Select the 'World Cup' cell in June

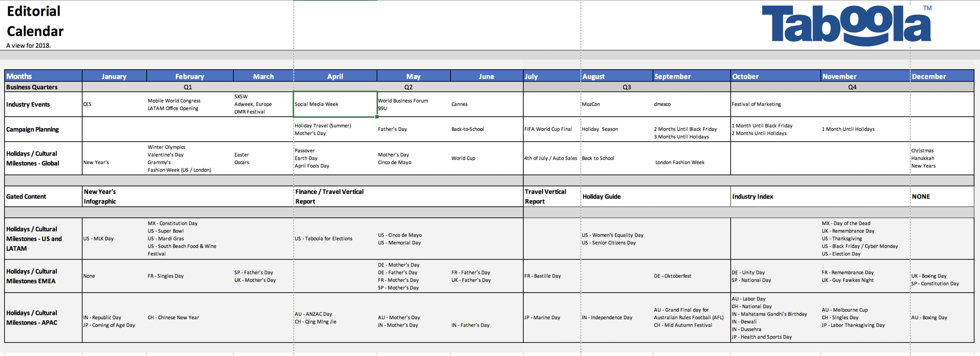[486, 158]
